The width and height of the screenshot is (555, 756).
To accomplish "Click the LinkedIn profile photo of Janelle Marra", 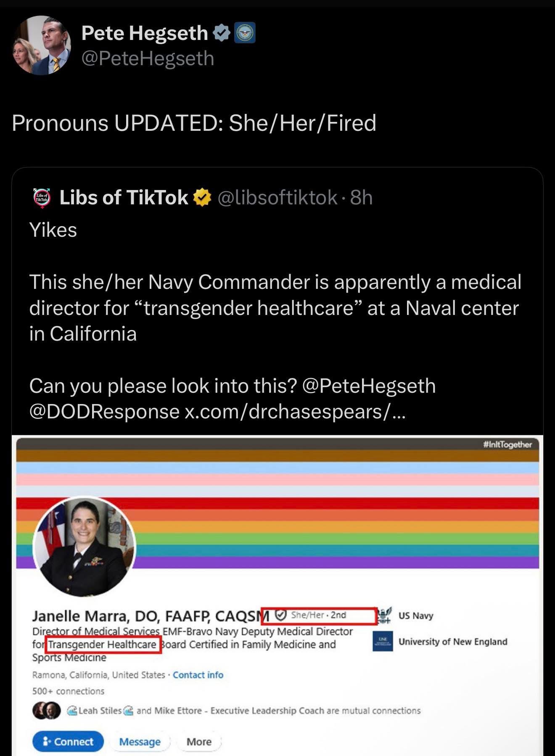I will (85, 547).
